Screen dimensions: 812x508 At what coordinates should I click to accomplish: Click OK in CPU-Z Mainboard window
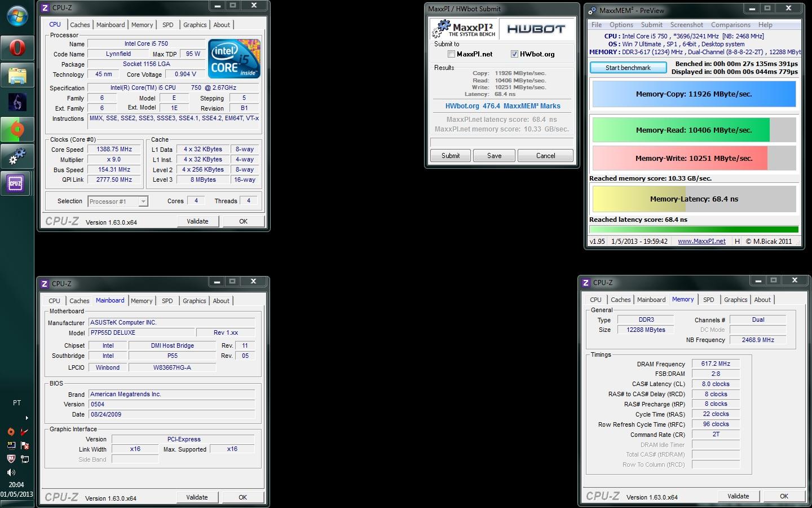point(242,497)
